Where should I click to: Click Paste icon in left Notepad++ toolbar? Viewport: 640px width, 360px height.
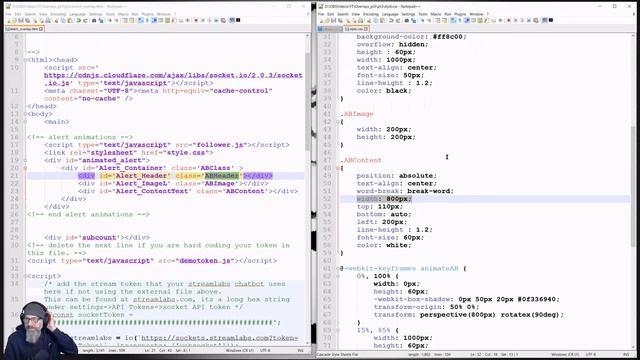click(x=70, y=20)
